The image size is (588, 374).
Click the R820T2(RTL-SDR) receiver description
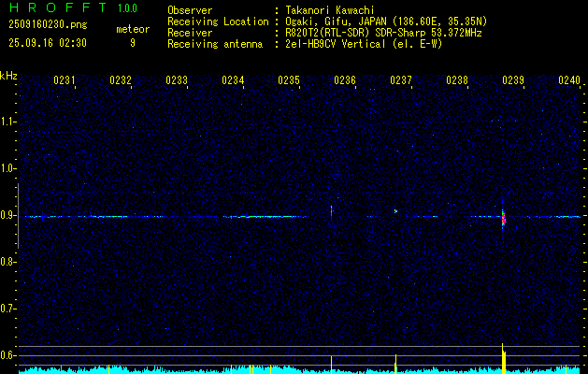tap(383, 33)
